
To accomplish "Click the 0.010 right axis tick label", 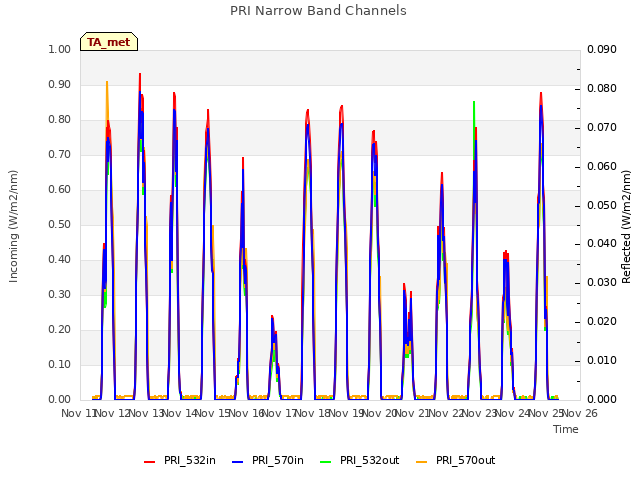I will 602,360.
